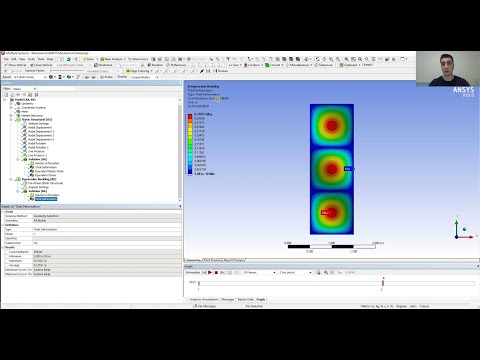Switch to the Tabular Data tab
The width and height of the screenshot is (480, 360).
coord(246,299)
